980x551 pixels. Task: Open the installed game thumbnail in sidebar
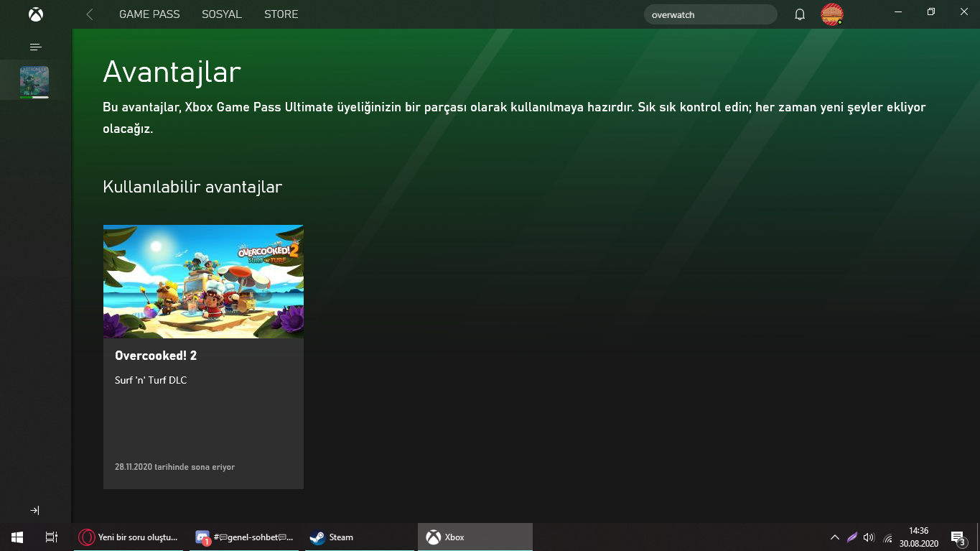(x=34, y=82)
